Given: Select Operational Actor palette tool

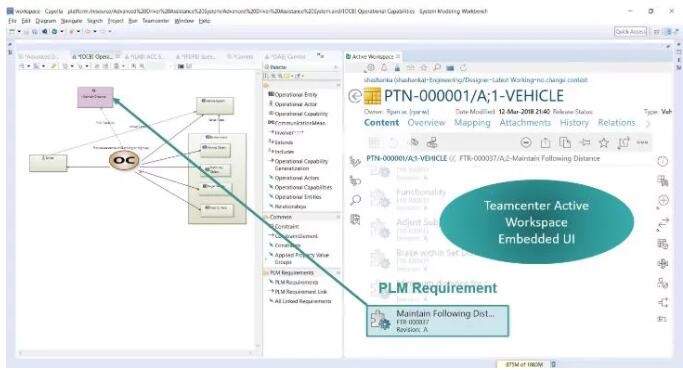Looking at the screenshot, I should (293, 104).
